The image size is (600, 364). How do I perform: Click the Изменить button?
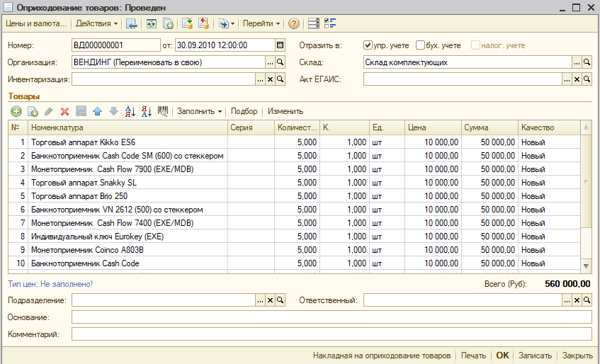tap(285, 111)
